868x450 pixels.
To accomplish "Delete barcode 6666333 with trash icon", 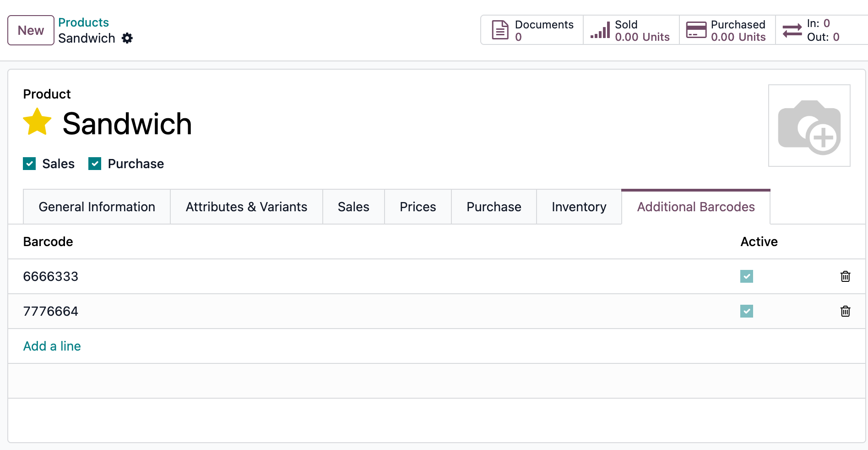I will [x=846, y=276].
